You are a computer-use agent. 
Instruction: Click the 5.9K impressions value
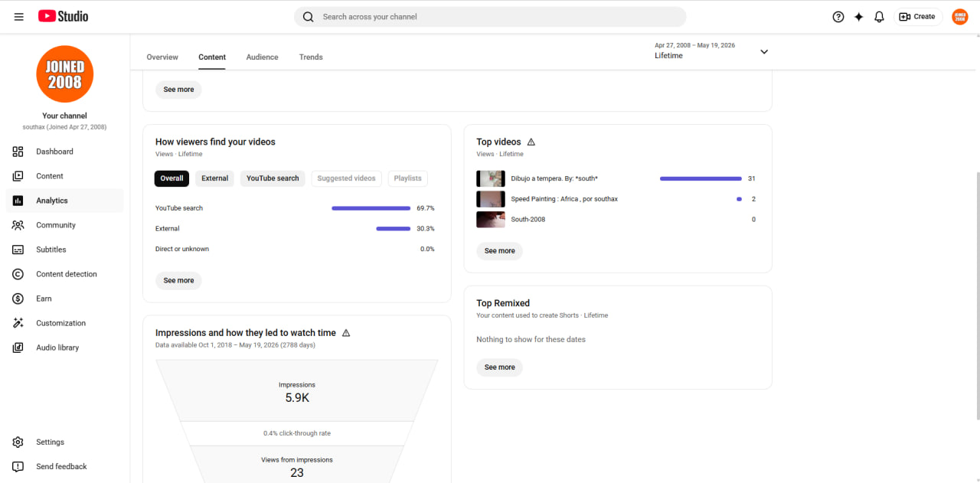tap(297, 398)
